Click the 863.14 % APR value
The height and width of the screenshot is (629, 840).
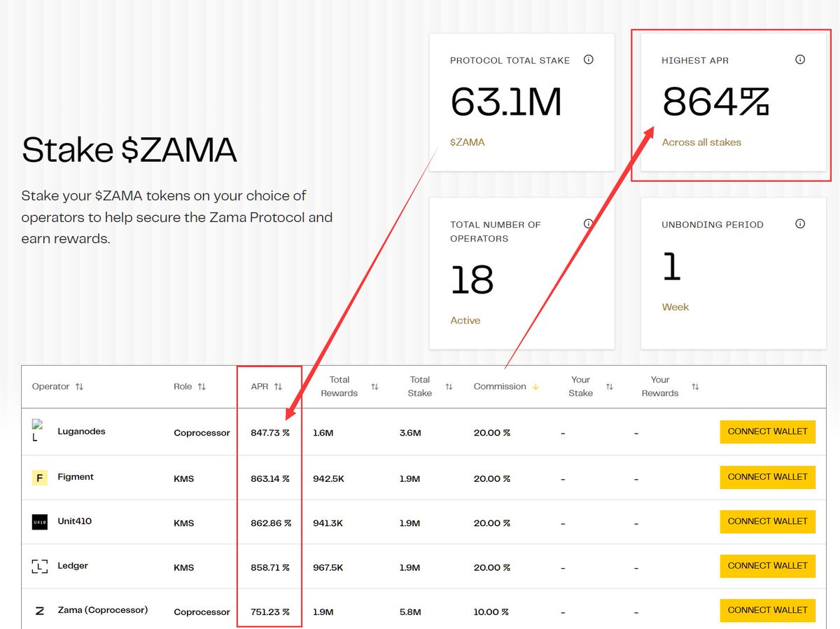270,478
